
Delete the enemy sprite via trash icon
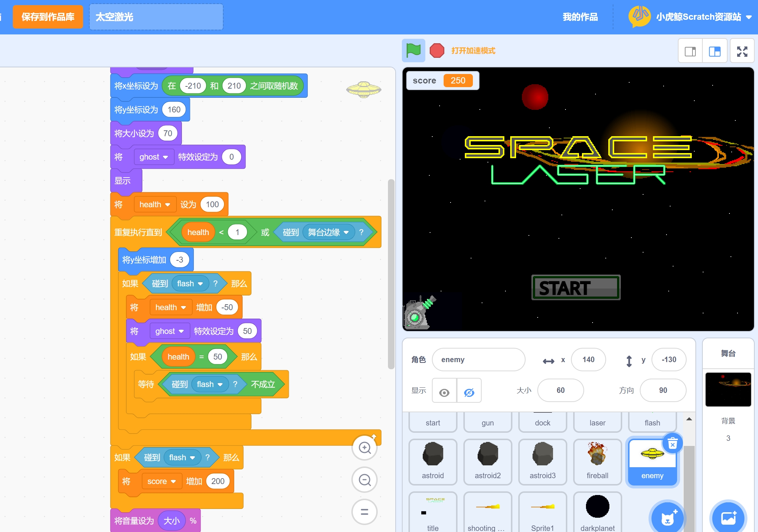coord(672,444)
